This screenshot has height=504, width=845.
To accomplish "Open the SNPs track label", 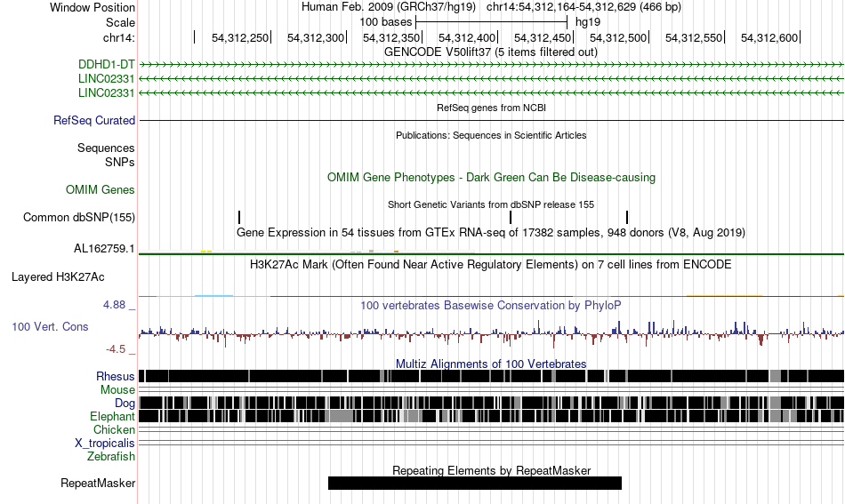I will point(120,162).
